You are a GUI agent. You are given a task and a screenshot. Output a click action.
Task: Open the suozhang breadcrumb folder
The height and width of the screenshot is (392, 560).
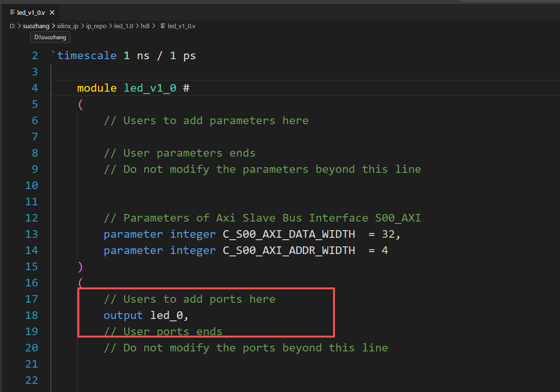coord(36,26)
